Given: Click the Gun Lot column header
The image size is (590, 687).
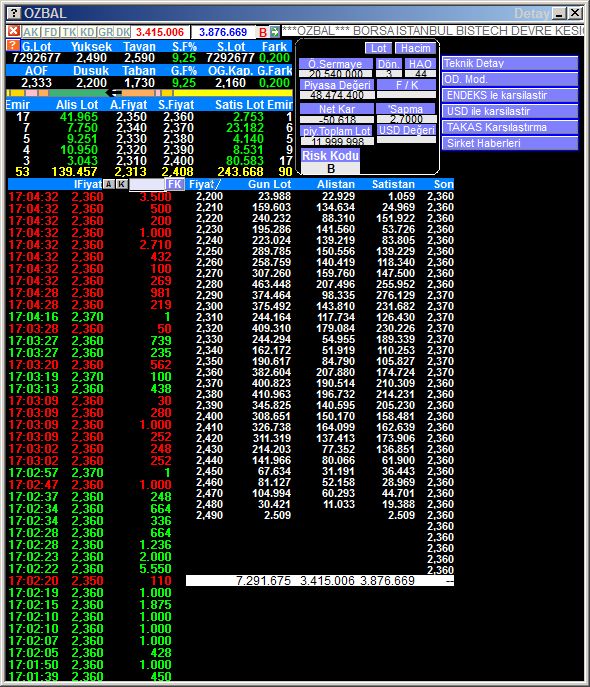Looking at the screenshot, I should coord(269,184).
